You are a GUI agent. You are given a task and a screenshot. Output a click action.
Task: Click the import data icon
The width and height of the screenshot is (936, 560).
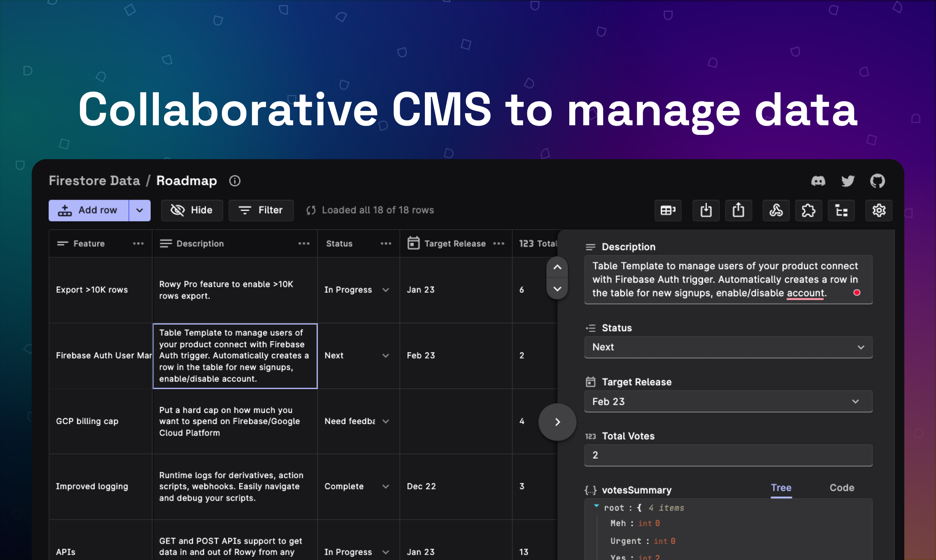point(706,210)
